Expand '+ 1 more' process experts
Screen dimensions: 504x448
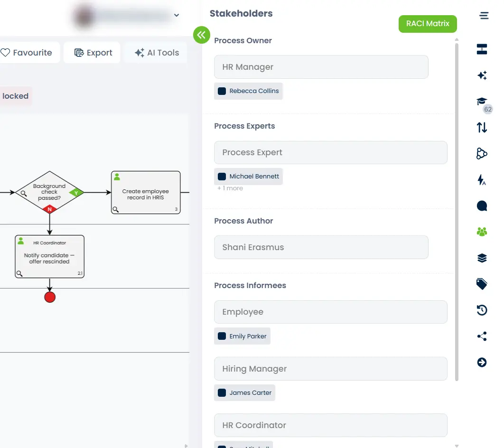[x=230, y=188]
